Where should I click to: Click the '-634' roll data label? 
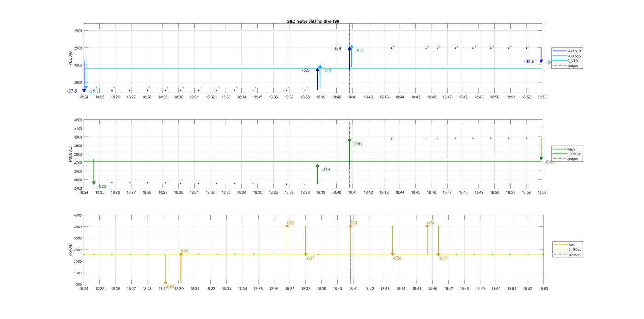tap(397, 259)
